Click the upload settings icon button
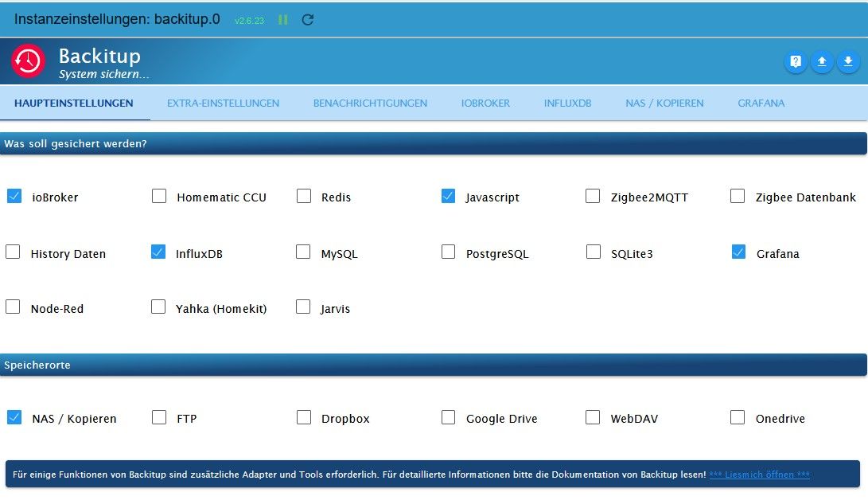 [x=822, y=61]
